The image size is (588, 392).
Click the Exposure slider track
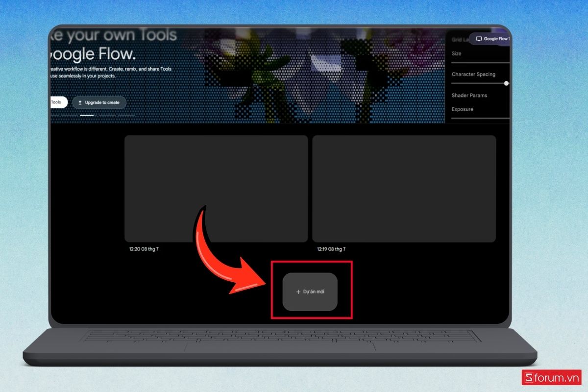point(480,118)
